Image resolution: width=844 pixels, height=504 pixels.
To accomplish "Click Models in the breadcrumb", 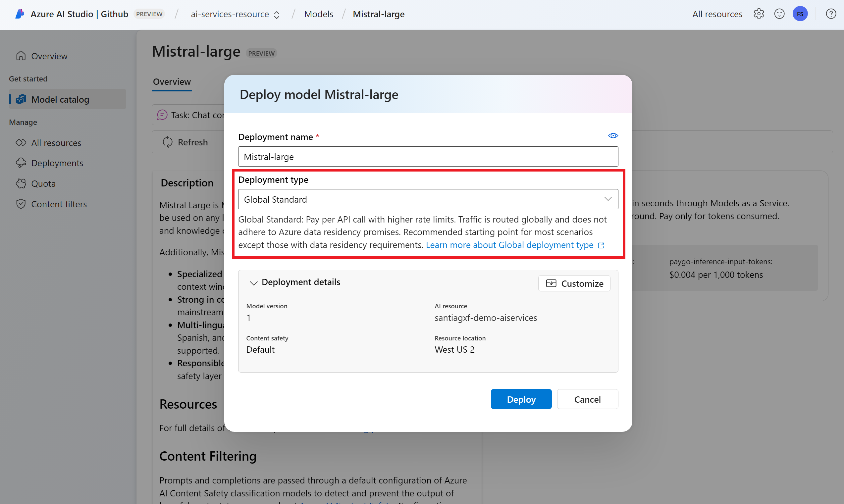I will [x=318, y=14].
